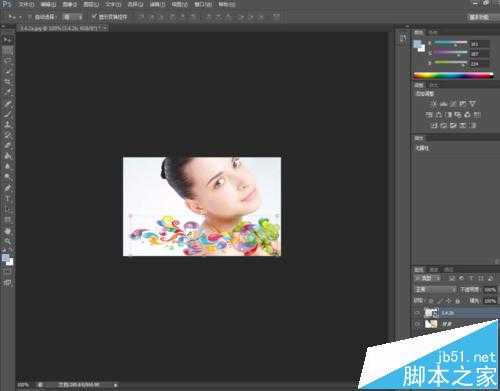Close the open document tab
The height and width of the screenshot is (391, 500).
[x=105, y=28]
